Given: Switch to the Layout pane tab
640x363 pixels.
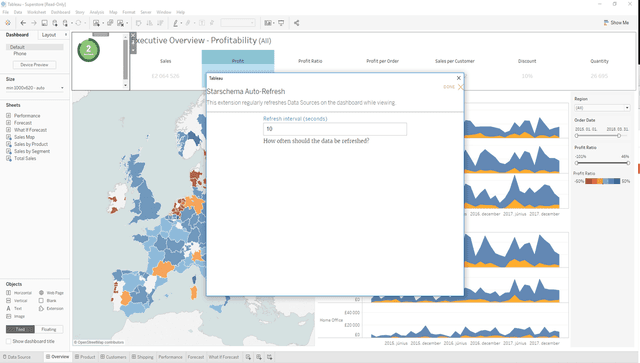Looking at the screenshot, I should [x=49, y=35].
